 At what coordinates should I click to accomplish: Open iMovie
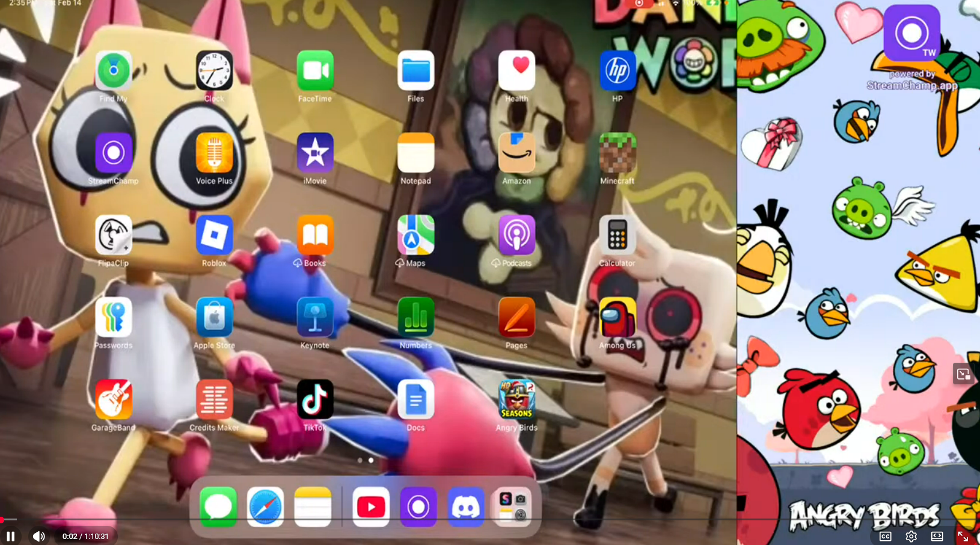(315, 153)
